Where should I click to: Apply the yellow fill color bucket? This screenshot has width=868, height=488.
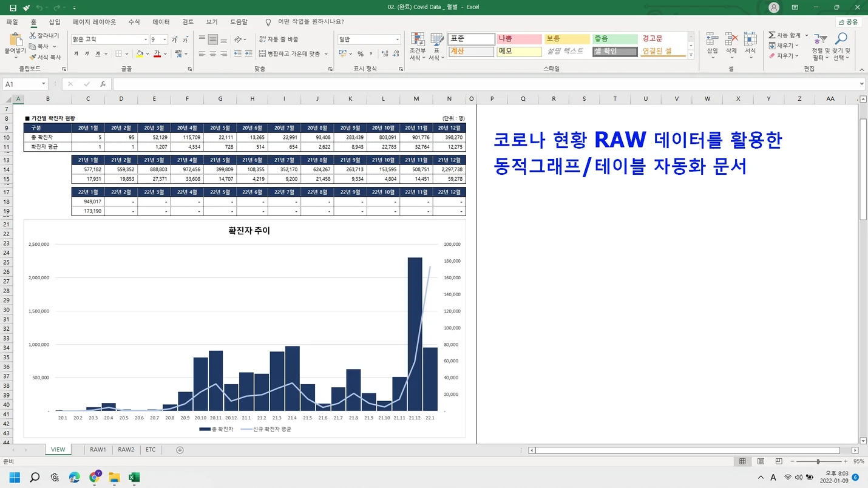point(140,54)
